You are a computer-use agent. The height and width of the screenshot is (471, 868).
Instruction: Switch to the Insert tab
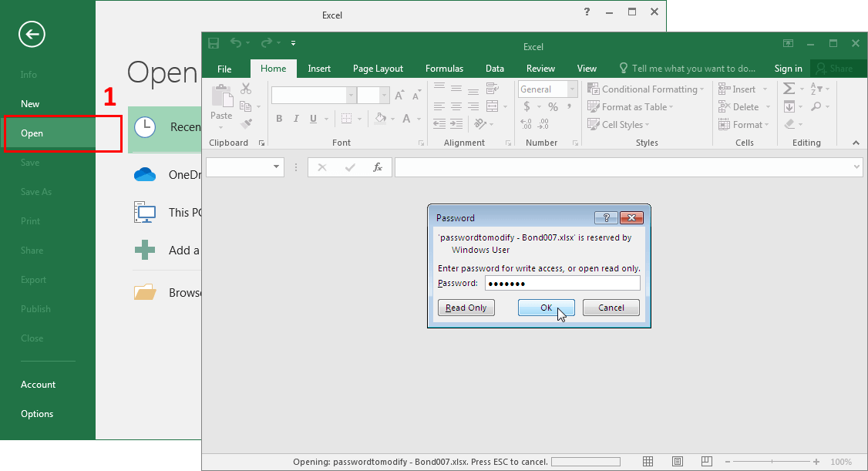pyautogui.click(x=319, y=69)
